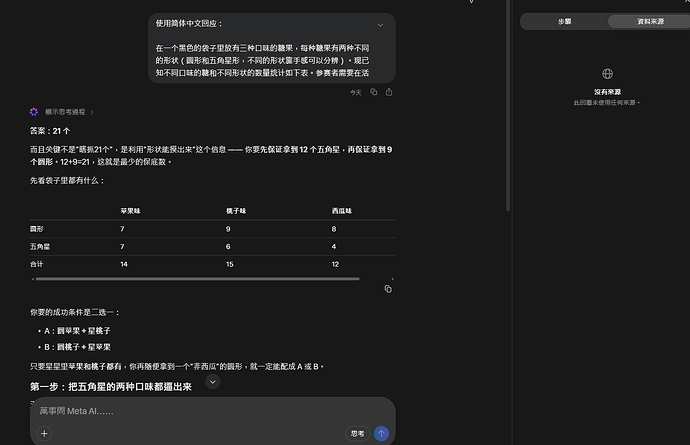Click the 沒有來源 heading text
The width and height of the screenshot is (690, 445).
pos(607,92)
